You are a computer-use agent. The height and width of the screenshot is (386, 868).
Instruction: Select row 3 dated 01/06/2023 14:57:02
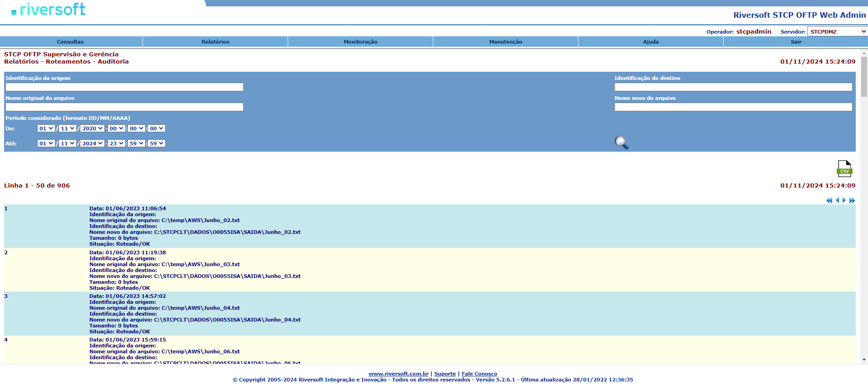(x=430, y=313)
